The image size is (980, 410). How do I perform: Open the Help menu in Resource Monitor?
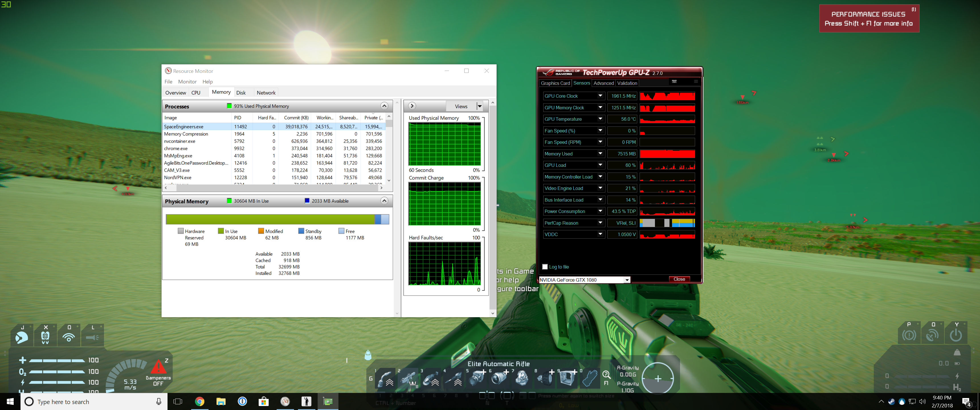207,81
